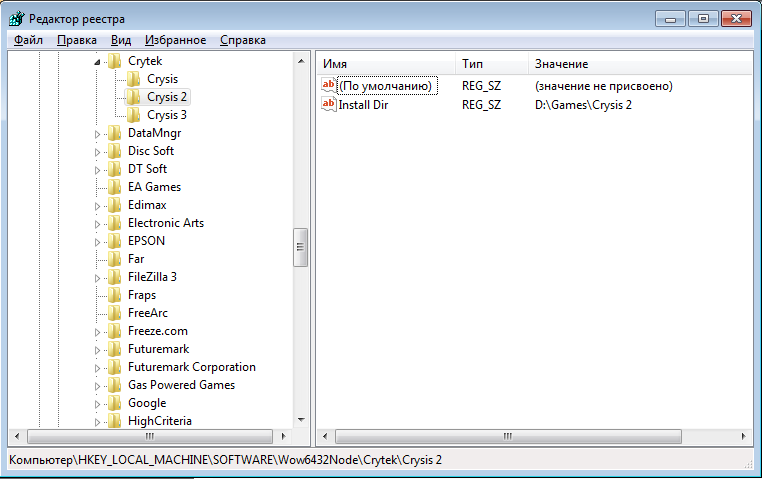Click the values pane horizontal scrollbar thumb
Viewport: 762px width, 479px height.
click(508, 436)
